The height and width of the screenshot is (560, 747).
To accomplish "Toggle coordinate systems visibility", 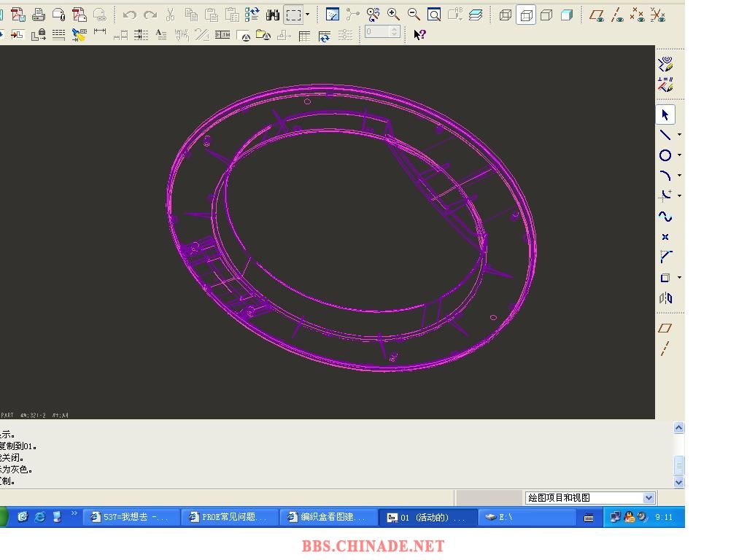I will click(658, 15).
